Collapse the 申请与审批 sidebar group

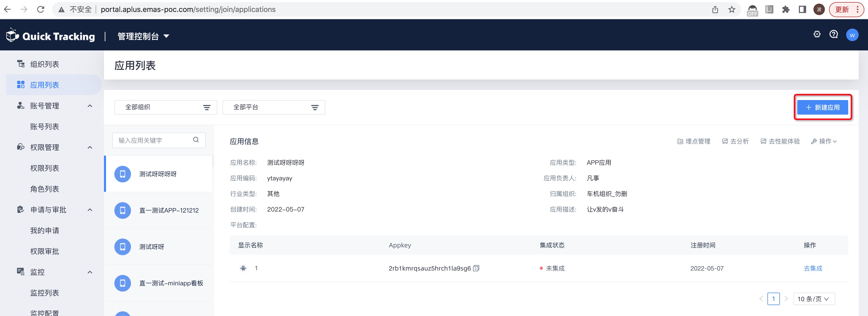pyautogui.click(x=90, y=209)
